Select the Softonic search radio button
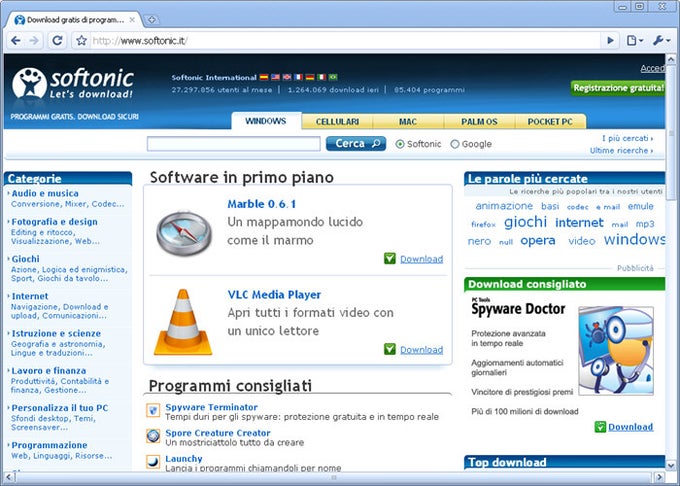This screenshot has width=680, height=486. (400, 144)
